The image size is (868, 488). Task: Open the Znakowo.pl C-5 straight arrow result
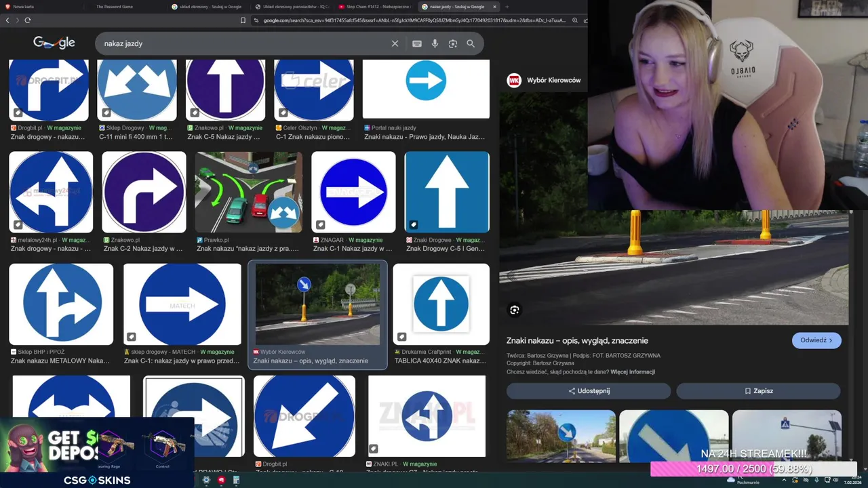click(x=226, y=90)
